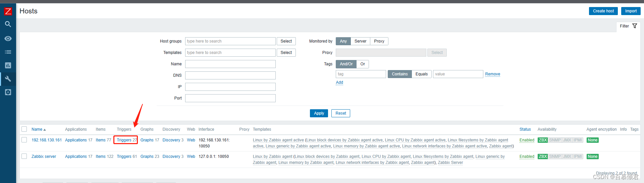Open Items for Zabbix server
644x183 pixels.
coord(101,157)
